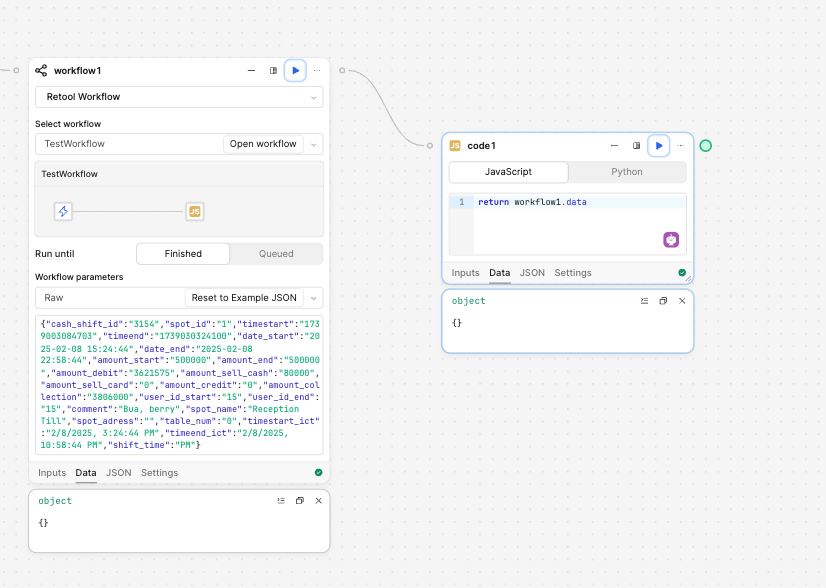826x588 pixels.
Task: Open the JSON tab of workflow1
Action: (119, 473)
